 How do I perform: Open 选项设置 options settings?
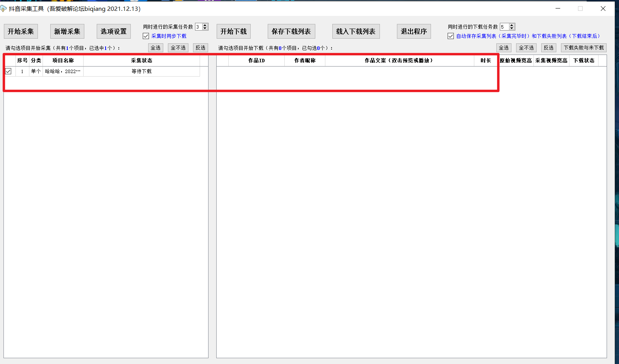(x=114, y=31)
